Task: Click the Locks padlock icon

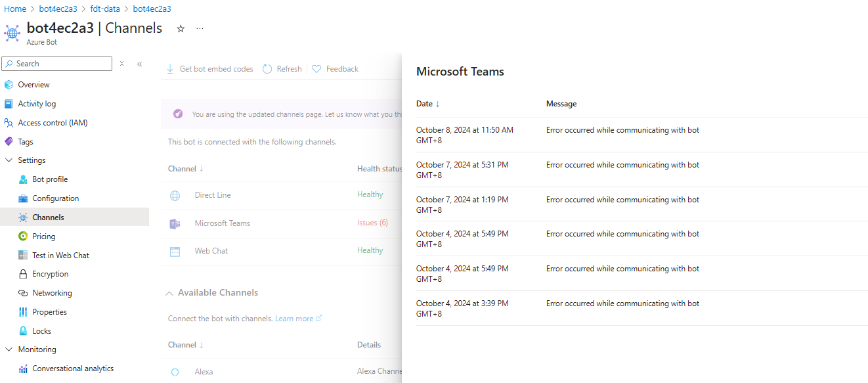Action: coord(23,331)
